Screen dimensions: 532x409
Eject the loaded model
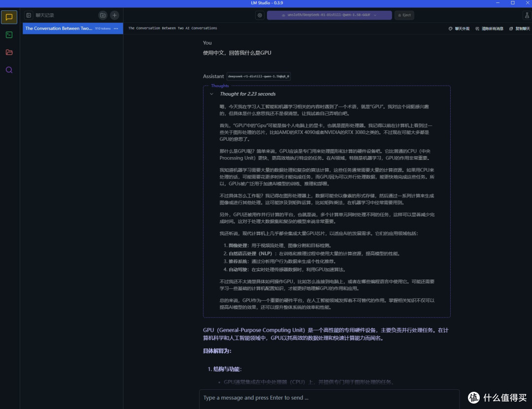[x=404, y=15]
